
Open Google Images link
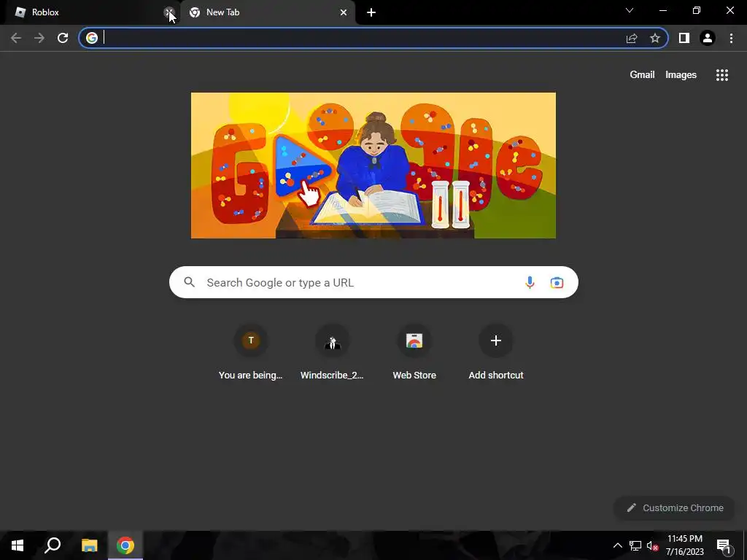[x=681, y=75]
